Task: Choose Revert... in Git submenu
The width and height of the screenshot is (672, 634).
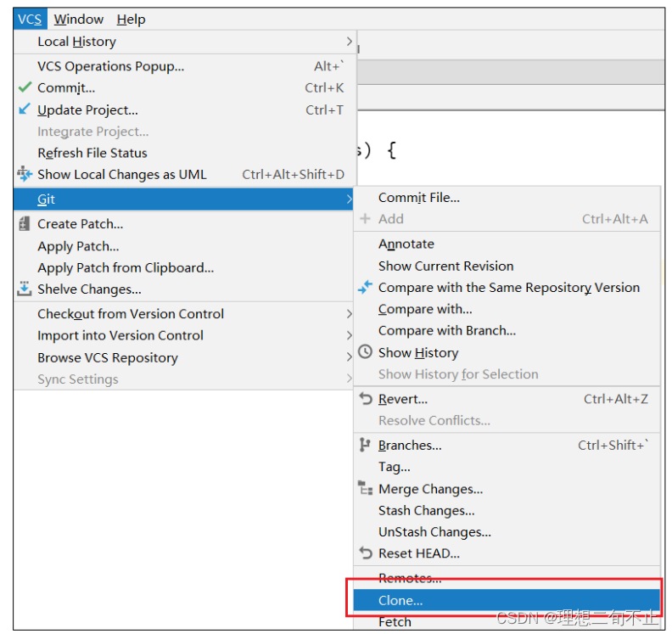Action: pyautogui.click(x=507, y=399)
